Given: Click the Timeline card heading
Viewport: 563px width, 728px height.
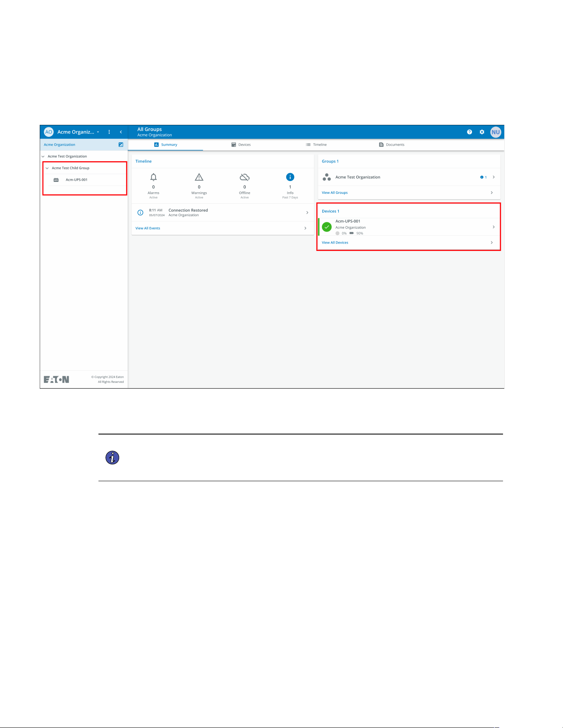Looking at the screenshot, I should pyautogui.click(x=144, y=161).
